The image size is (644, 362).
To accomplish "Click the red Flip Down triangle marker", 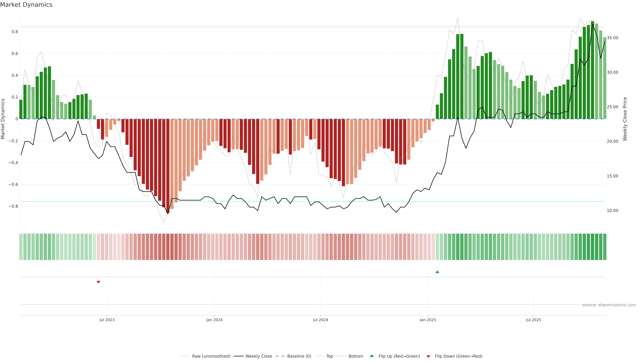I will 98,282.
